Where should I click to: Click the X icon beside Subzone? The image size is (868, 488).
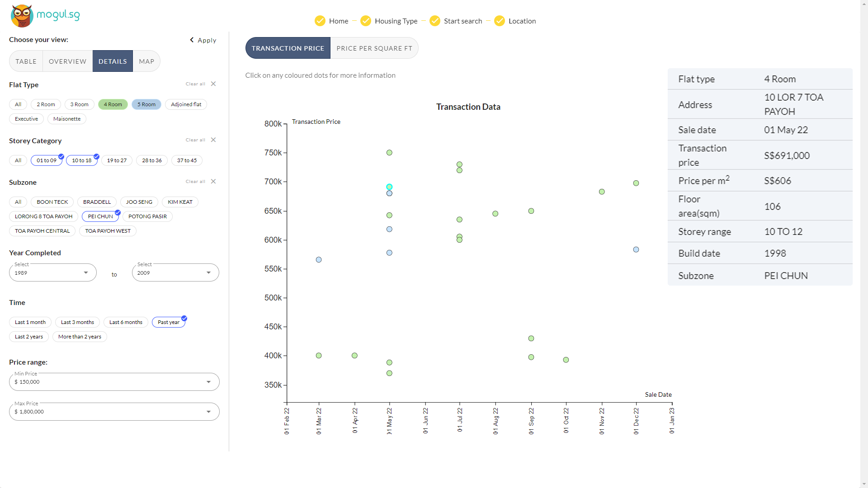(x=213, y=182)
